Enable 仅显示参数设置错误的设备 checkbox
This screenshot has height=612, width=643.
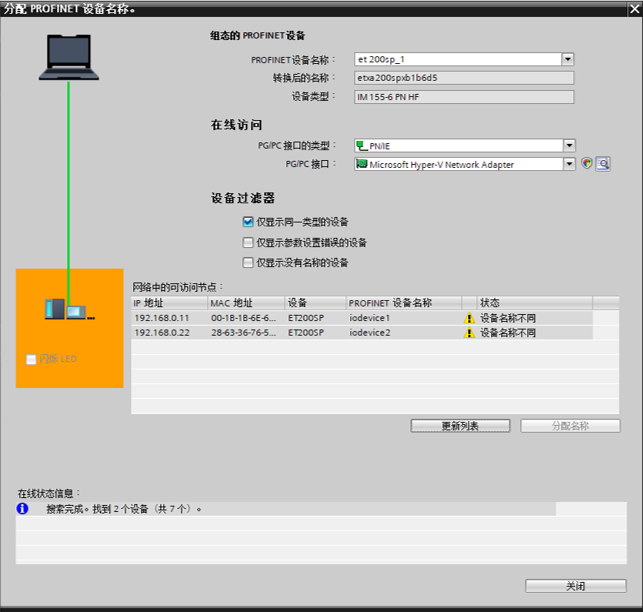pyautogui.click(x=248, y=242)
